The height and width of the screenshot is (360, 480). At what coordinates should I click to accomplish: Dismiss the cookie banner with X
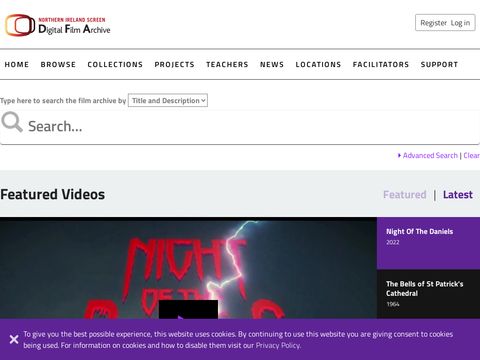[14, 339]
